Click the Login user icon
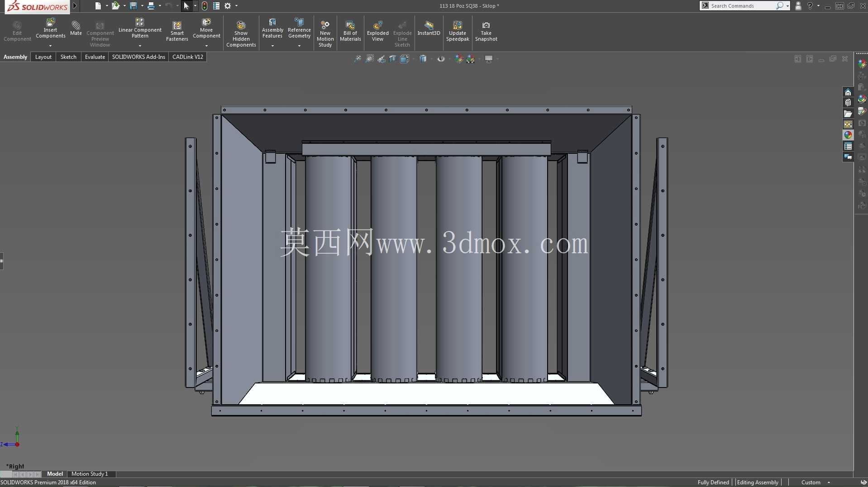 point(798,6)
